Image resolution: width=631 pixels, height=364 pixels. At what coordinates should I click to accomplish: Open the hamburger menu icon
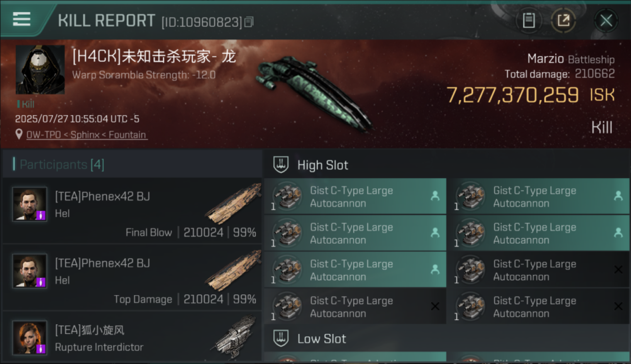(22, 19)
